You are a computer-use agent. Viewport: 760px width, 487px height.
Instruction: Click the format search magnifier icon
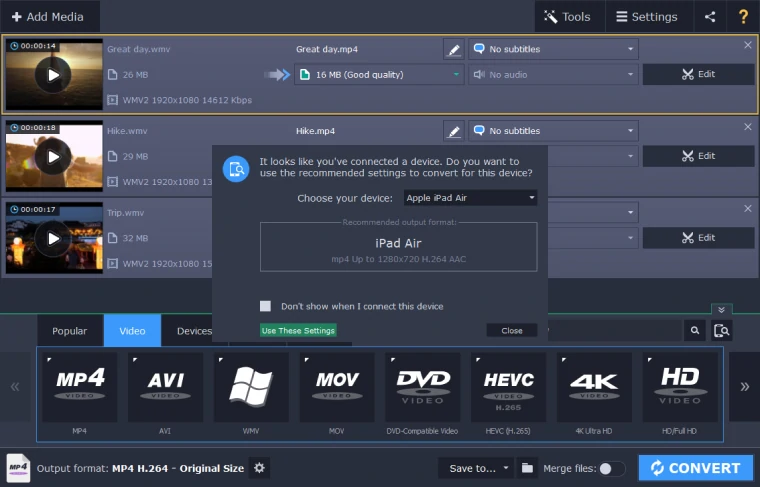tap(695, 330)
